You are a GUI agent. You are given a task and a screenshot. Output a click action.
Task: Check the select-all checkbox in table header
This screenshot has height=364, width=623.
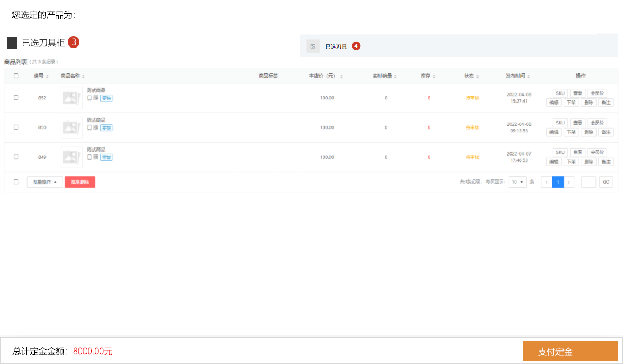tap(16, 76)
